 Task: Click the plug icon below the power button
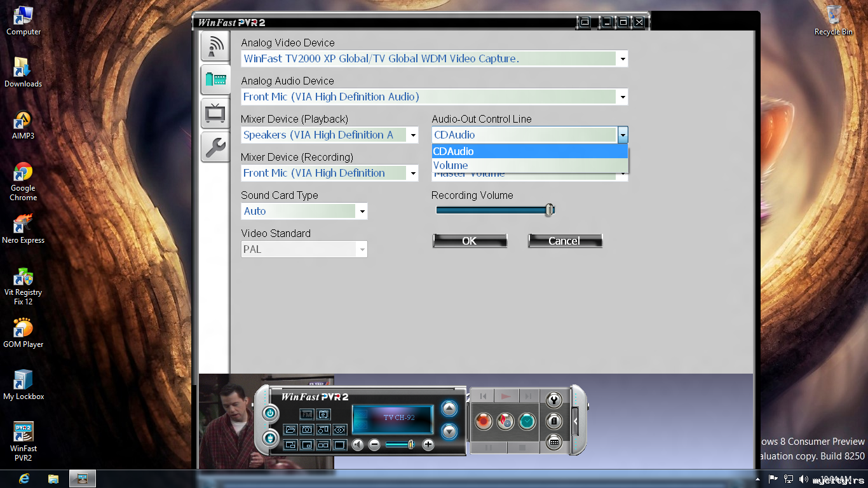point(271,438)
